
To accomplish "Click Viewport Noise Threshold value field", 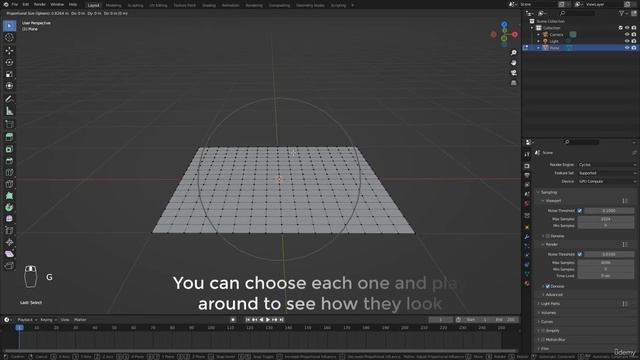I will (609, 211).
